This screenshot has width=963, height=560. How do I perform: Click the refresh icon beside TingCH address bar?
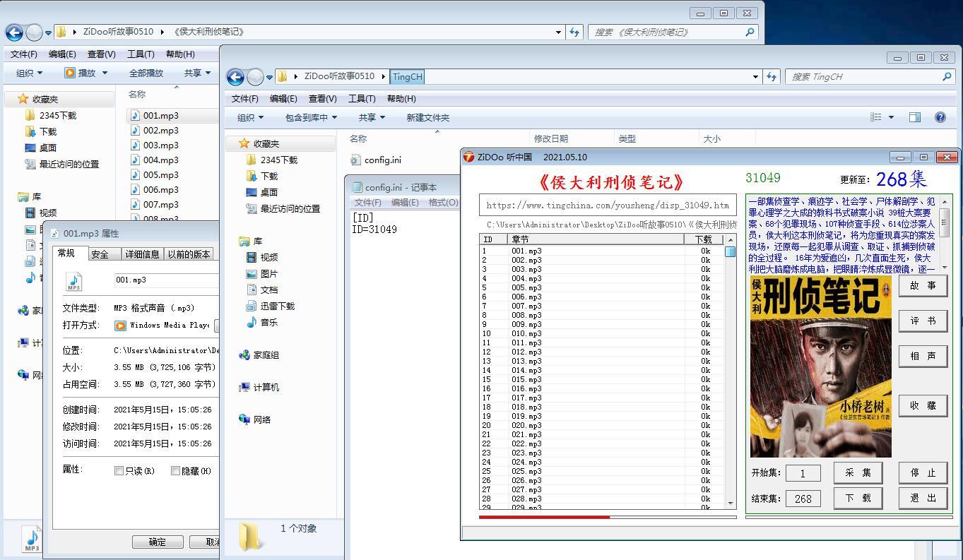coord(771,77)
